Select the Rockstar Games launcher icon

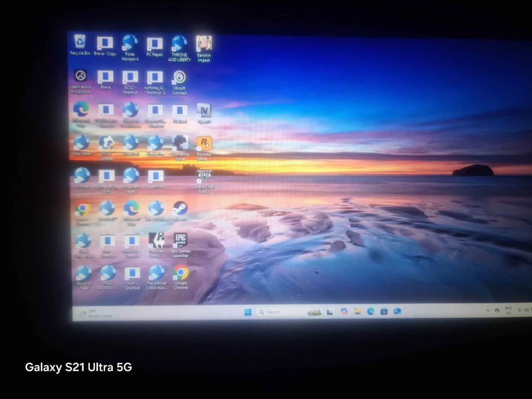click(x=204, y=144)
